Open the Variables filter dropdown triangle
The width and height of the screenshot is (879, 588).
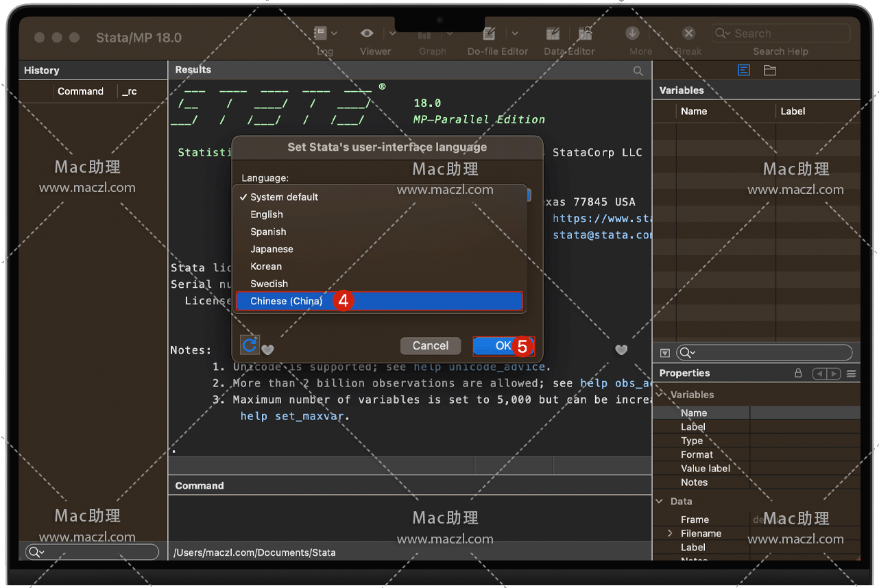[664, 353]
